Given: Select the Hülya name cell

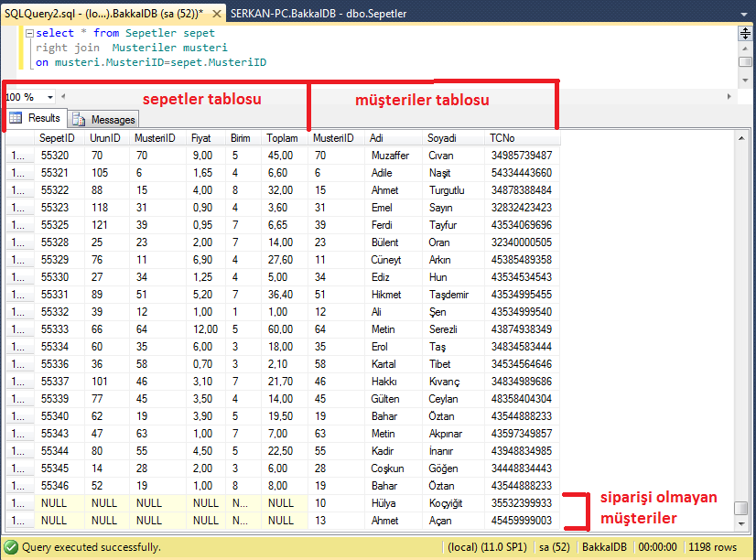Looking at the screenshot, I should pyautogui.click(x=394, y=503).
